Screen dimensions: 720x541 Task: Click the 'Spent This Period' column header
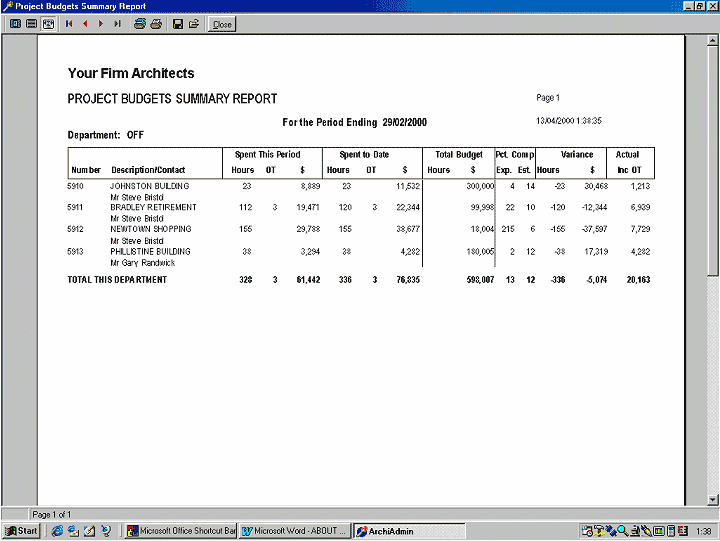click(x=268, y=155)
